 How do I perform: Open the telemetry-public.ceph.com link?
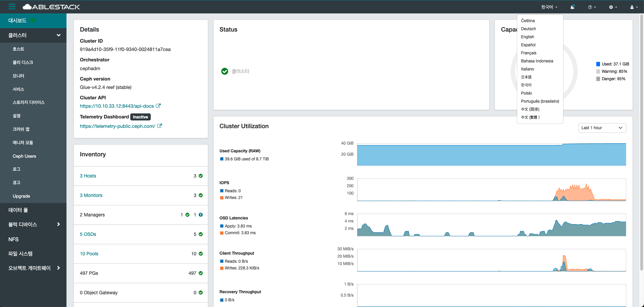[x=118, y=126]
